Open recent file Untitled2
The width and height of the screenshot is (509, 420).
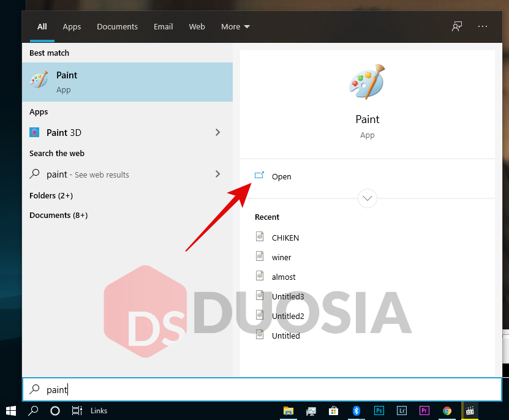288,316
